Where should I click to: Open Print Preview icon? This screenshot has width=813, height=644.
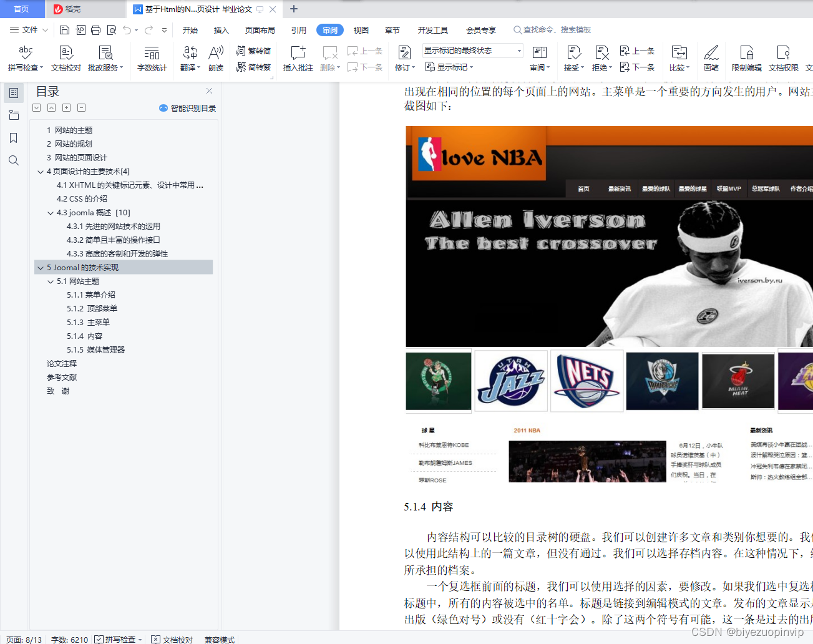pos(112,30)
